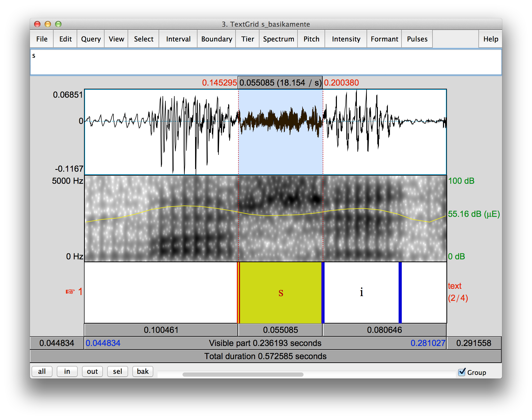The height and width of the screenshot is (420, 532).
Task: Expand the Intensity menu
Action: pos(346,39)
